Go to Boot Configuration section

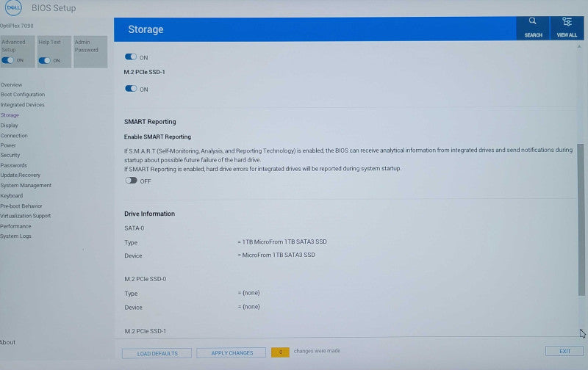23,95
